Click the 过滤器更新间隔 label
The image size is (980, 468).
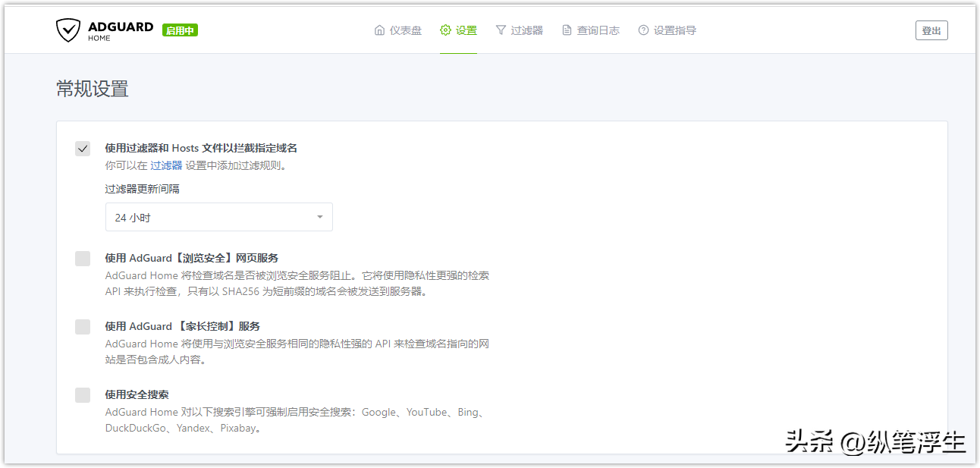pyautogui.click(x=143, y=189)
